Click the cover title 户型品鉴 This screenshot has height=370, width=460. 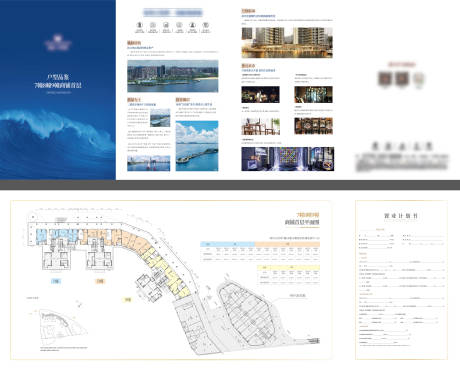[58, 77]
